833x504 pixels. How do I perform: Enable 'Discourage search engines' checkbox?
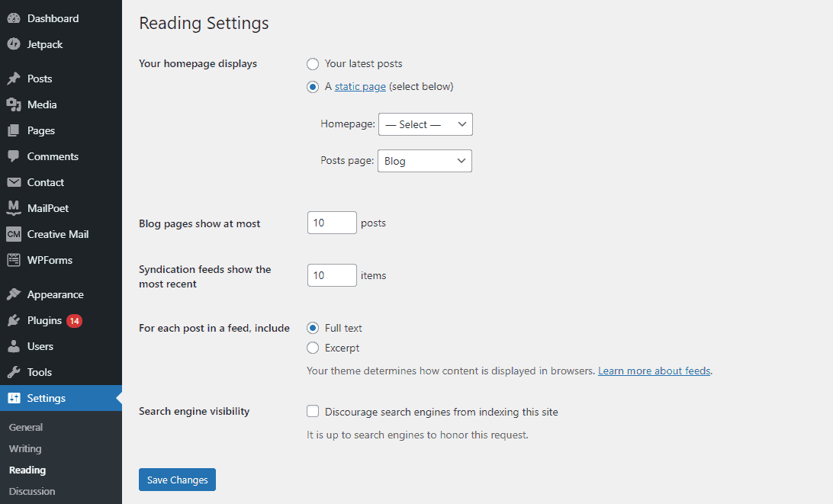click(313, 412)
